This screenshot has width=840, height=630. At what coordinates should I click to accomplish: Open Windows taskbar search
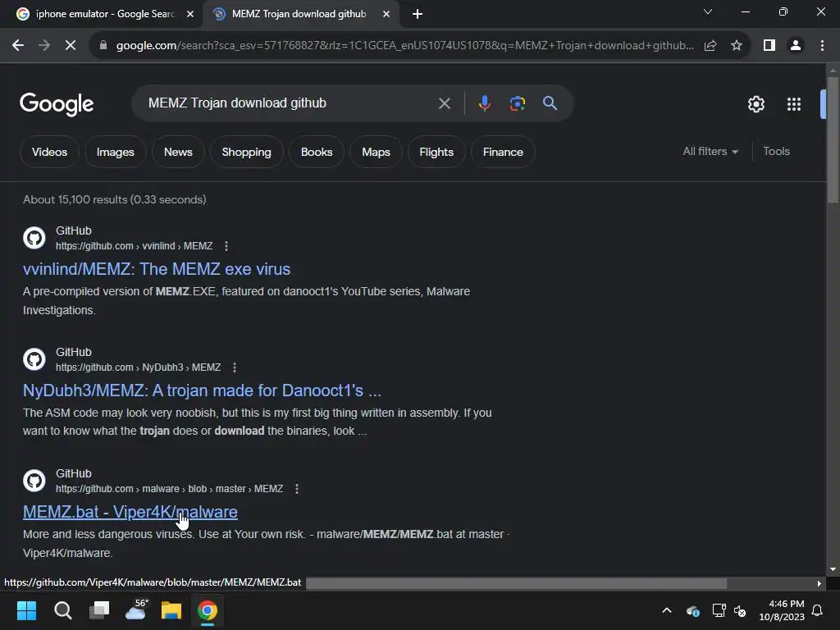[62, 610]
